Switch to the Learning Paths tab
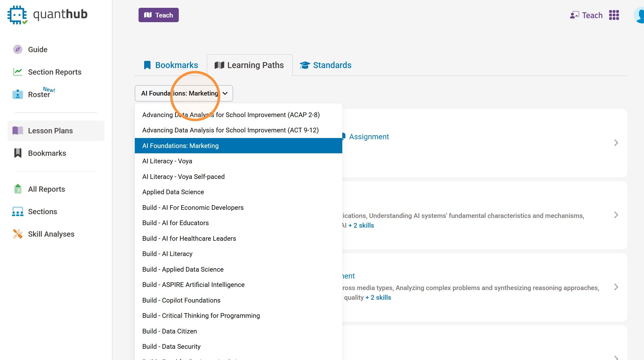 [250, 65]
